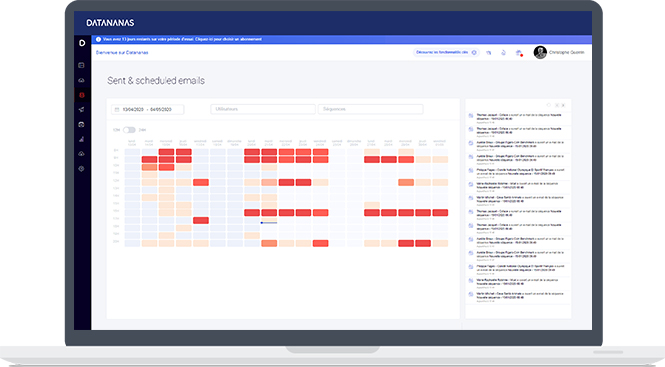Click the cloud icon second in sidebar
665x367 pixels.
(x=81, y=80)
